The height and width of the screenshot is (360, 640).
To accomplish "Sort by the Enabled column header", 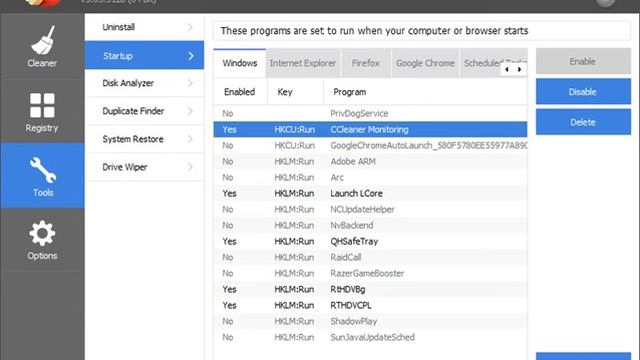I will coord(240,92).
